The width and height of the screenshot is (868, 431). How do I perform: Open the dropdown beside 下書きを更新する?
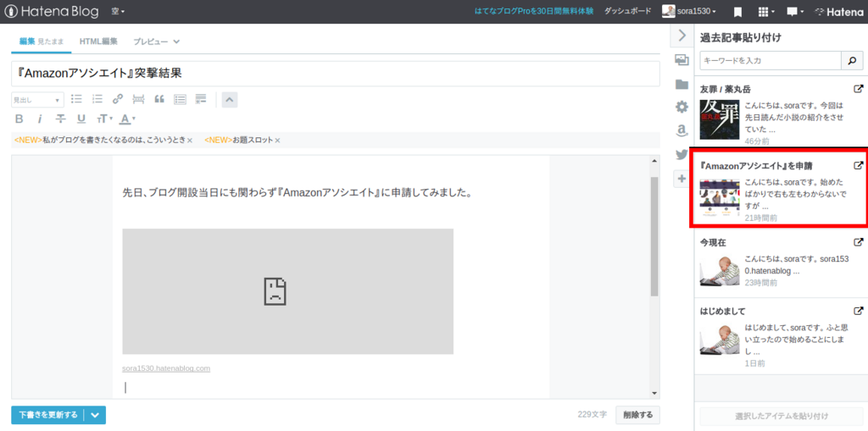coord(95,414)
